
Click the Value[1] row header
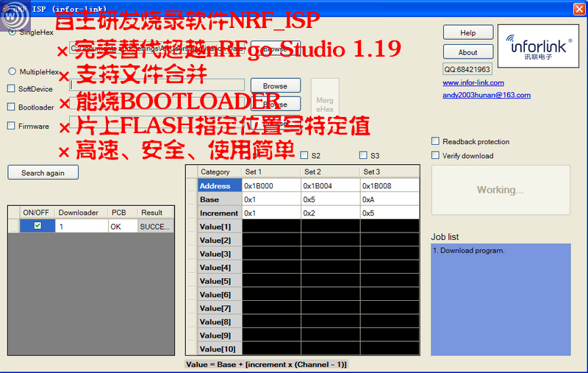pos(220,227)
